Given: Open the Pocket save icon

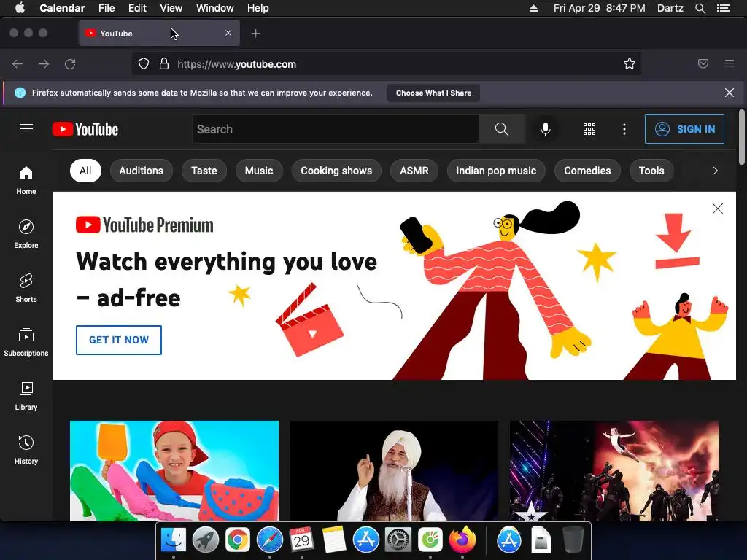Looking at the screenshot, I should click(x=703, y=64).
